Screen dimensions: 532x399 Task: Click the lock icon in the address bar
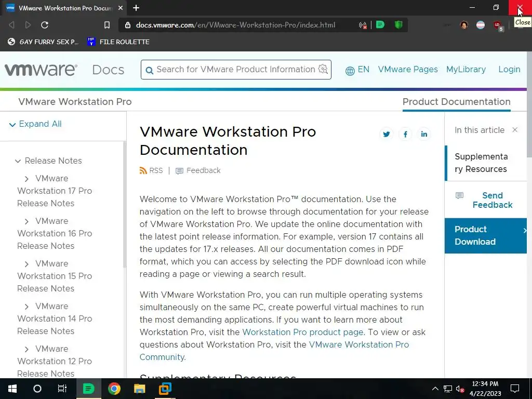pos(128,25)
